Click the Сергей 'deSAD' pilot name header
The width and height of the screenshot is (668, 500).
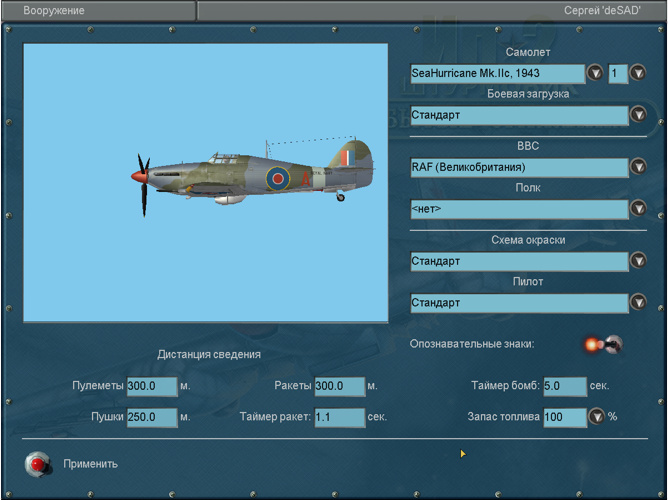(x=602, y=10)
